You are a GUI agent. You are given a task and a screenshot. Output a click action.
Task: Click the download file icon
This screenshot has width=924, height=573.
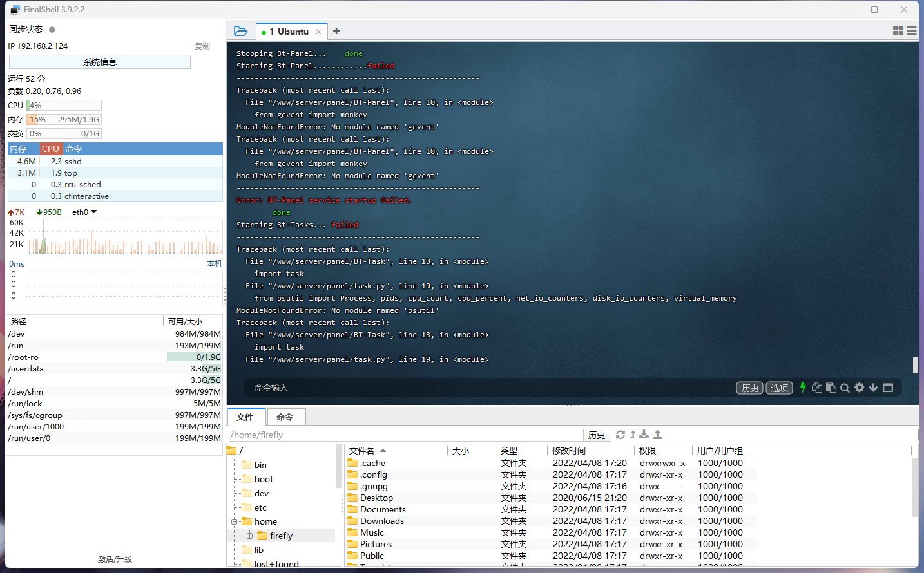pyautogui.click(x=644, y=435)
